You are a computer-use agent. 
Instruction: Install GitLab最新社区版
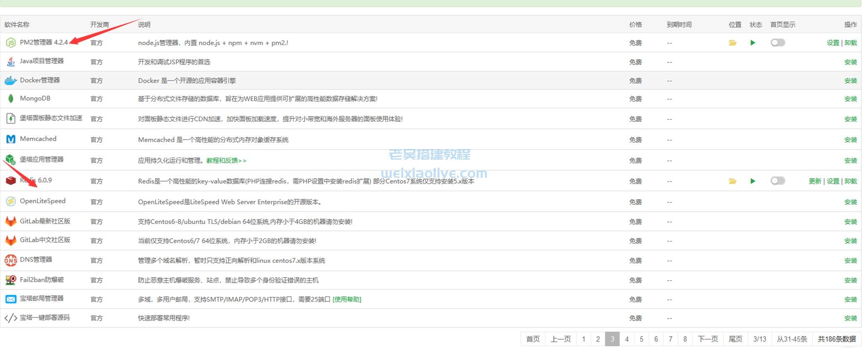(850, 222)
